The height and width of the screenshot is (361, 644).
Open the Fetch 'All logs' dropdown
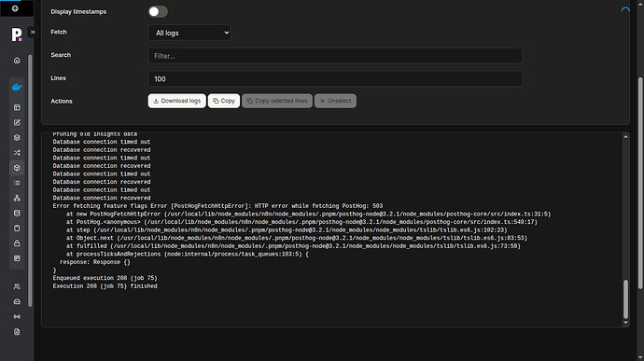[x=189, y=33]
